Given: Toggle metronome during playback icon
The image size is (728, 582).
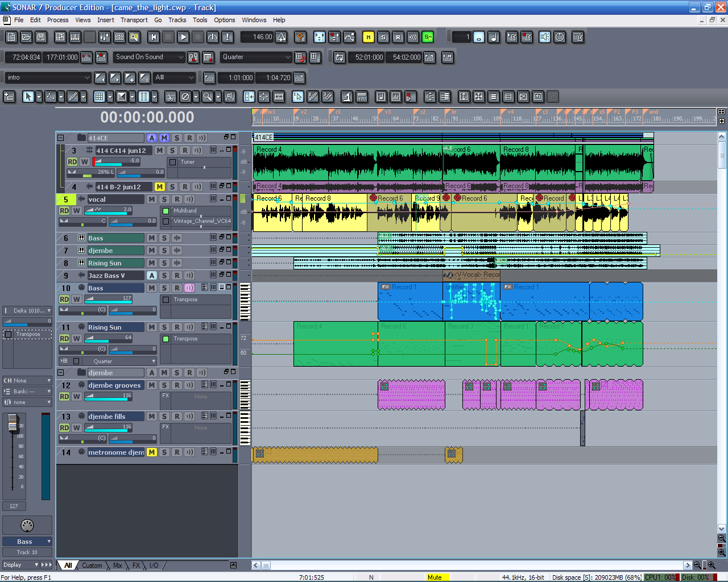Looking at the screenshot, I should tap(512, 37).
